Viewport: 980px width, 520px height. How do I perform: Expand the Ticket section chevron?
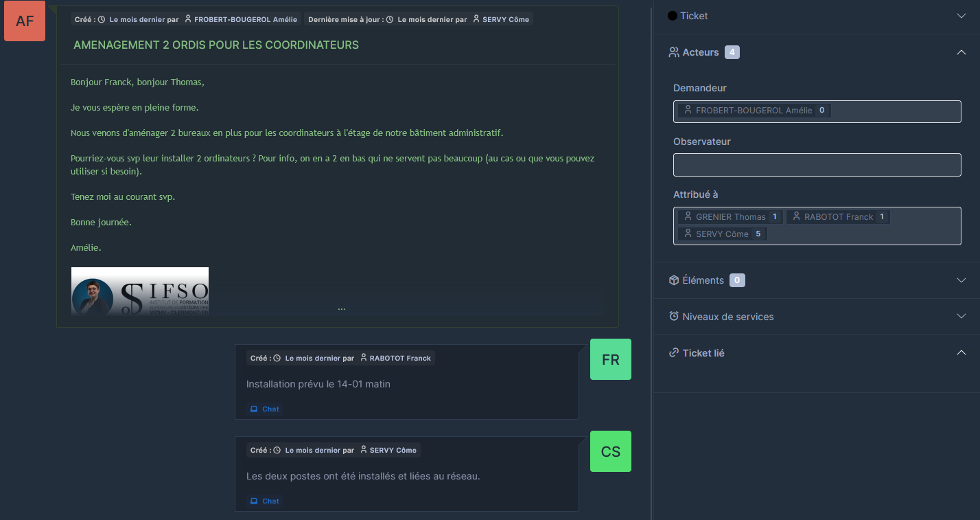[x=961, y=16]
